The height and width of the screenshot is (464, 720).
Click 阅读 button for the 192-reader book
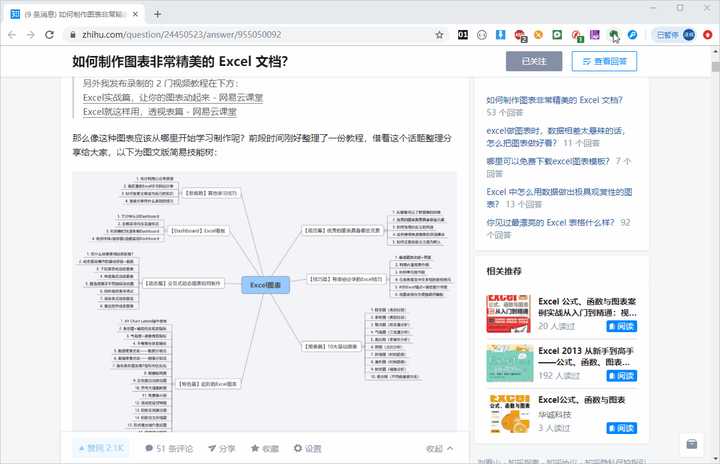coord(621,376)
